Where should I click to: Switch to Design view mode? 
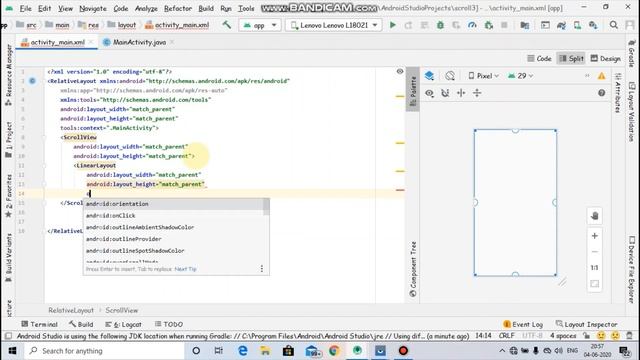606,58
